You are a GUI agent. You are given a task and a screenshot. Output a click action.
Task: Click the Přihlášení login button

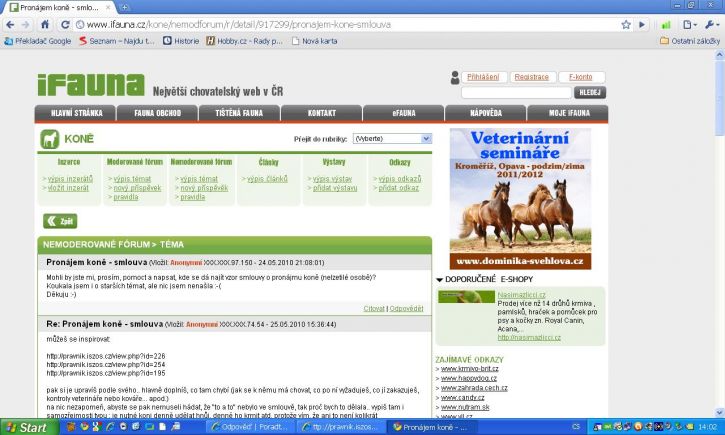coord(483,77)
